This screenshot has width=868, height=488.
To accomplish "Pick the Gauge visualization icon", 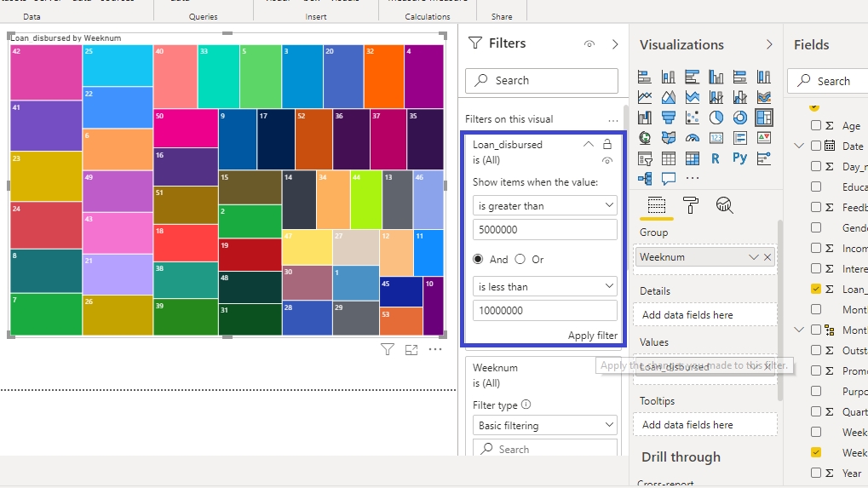I will pyautogui.click(x=693, y=137).
